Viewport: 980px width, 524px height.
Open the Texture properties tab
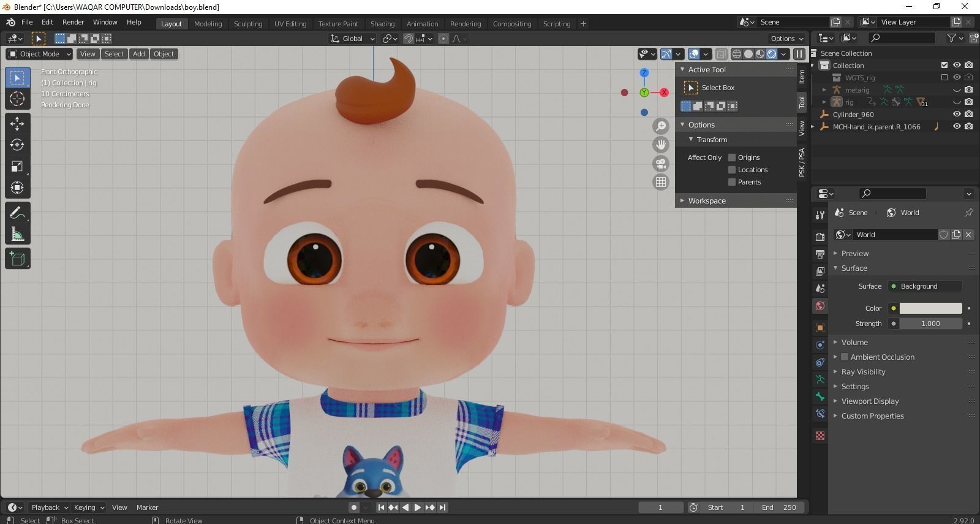820,436
